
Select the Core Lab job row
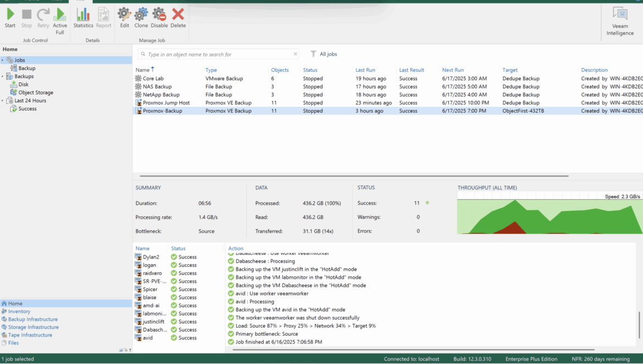tap(387, 79)
